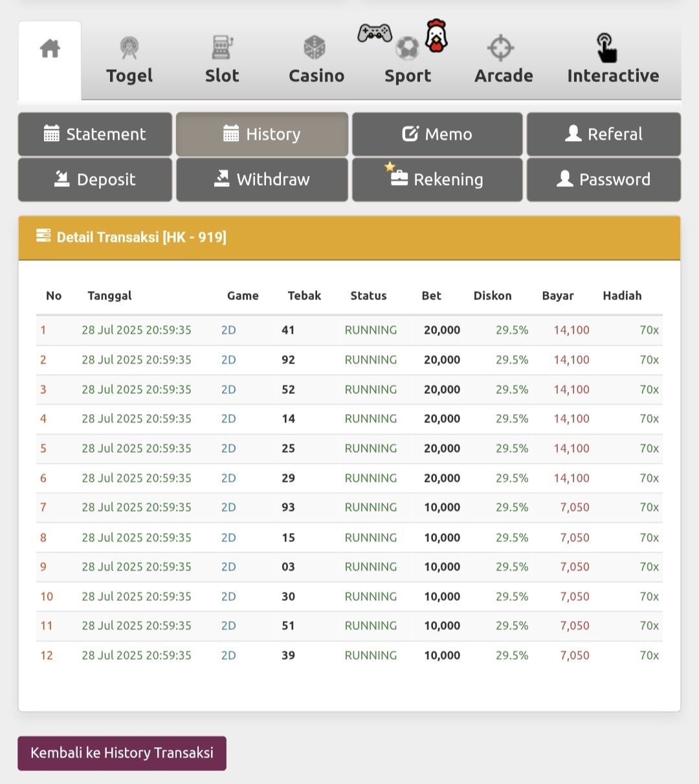Open the Slot machine icon

(222, 47)
